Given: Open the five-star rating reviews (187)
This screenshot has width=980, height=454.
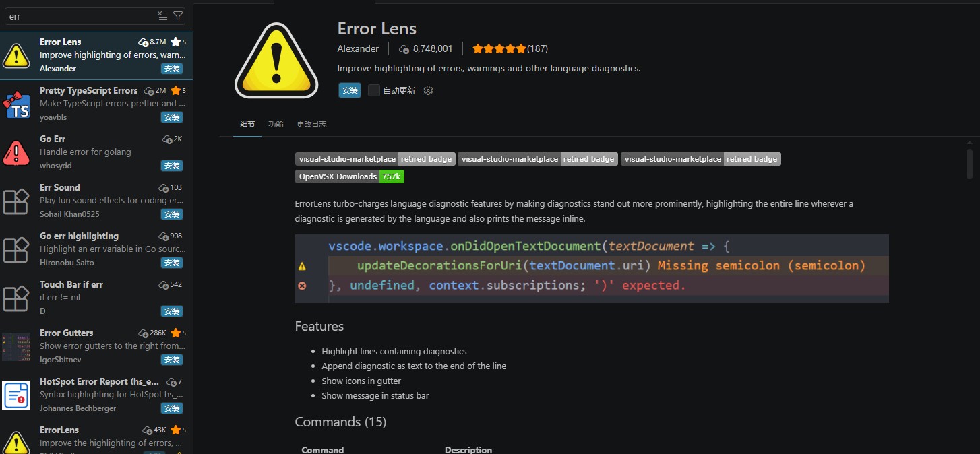Looking at the screenshot, I should pyautogui.click(x=510, y=48).
